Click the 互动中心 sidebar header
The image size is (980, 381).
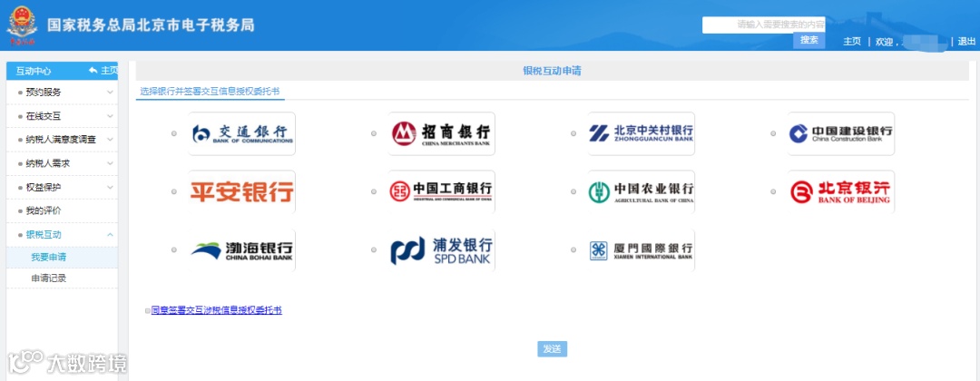34,71
